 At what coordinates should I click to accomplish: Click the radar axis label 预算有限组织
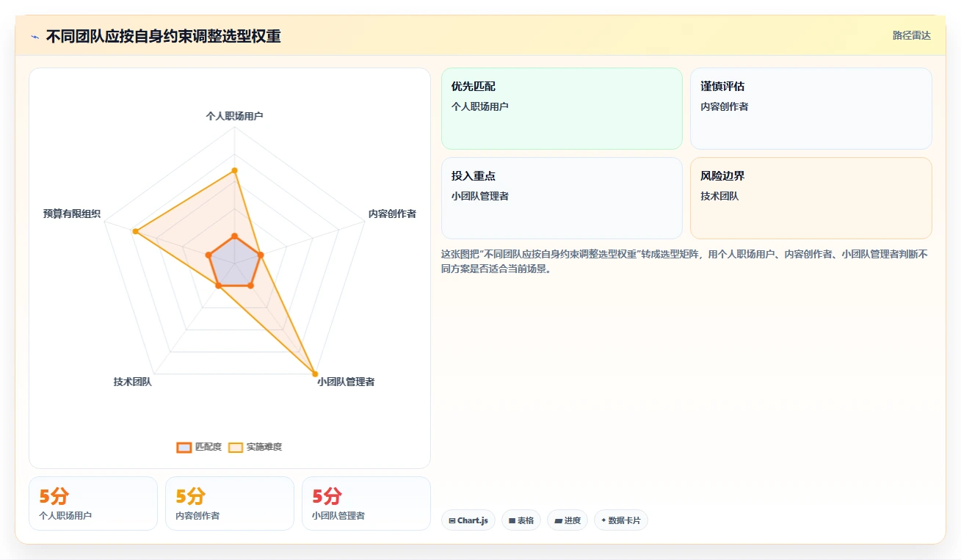72,214
